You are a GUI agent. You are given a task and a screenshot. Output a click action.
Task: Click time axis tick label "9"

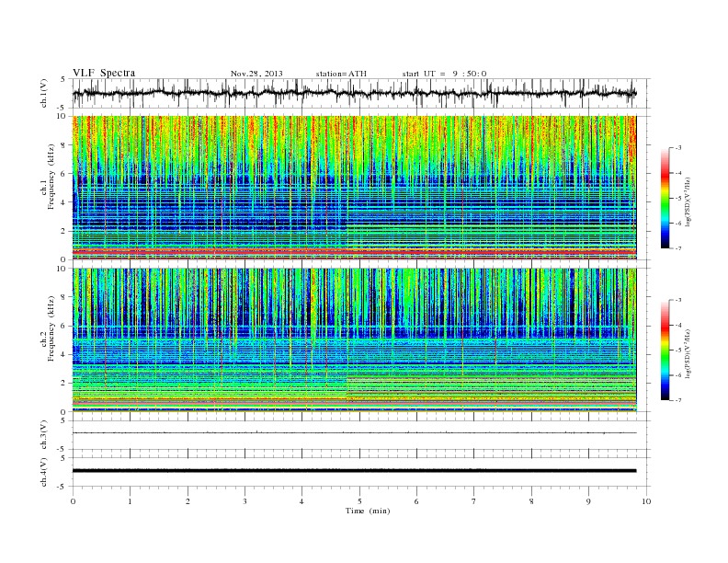pos(588,501)
